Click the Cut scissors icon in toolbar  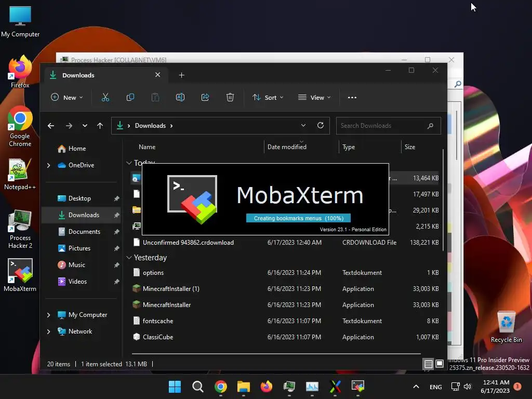pos(105,97)
